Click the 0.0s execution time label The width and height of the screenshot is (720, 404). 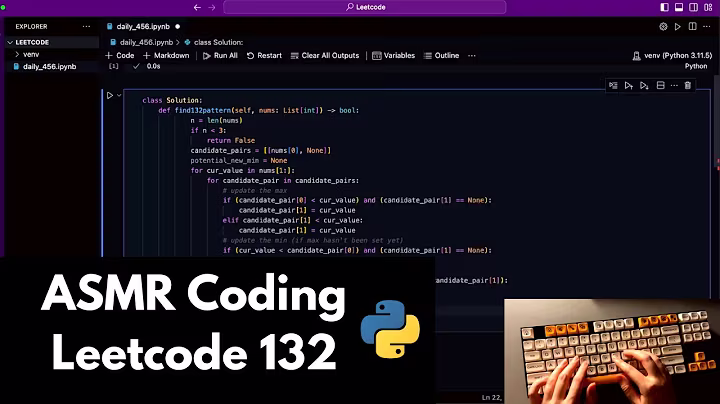(153, 66)
